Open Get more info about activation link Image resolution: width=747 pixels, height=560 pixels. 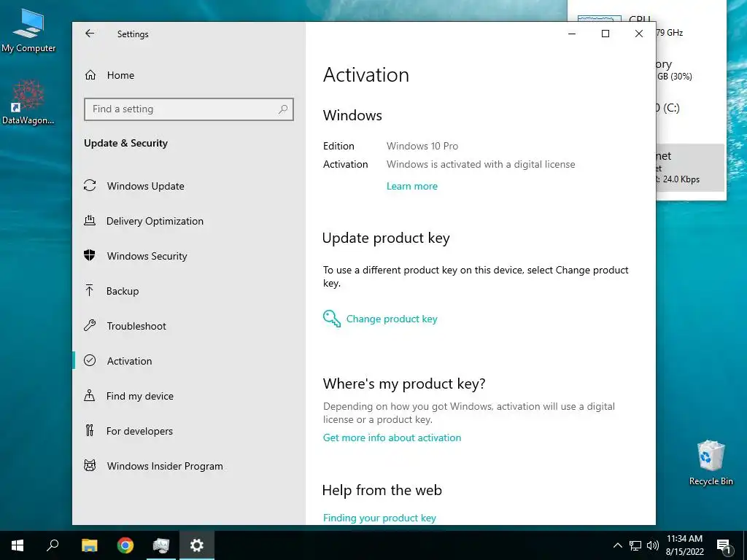[x=392, y=437]
